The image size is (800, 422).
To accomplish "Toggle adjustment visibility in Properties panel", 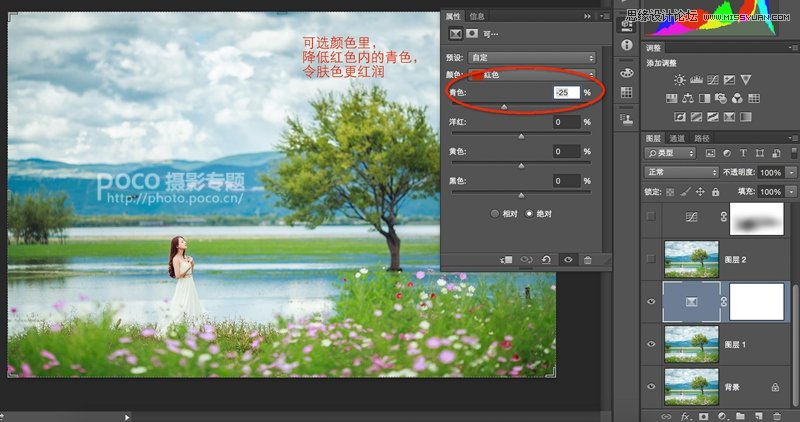I will pos(568,260).
